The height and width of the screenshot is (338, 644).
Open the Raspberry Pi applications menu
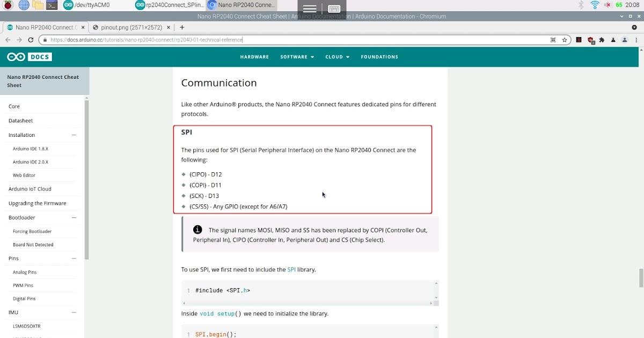tap(8, 5)
